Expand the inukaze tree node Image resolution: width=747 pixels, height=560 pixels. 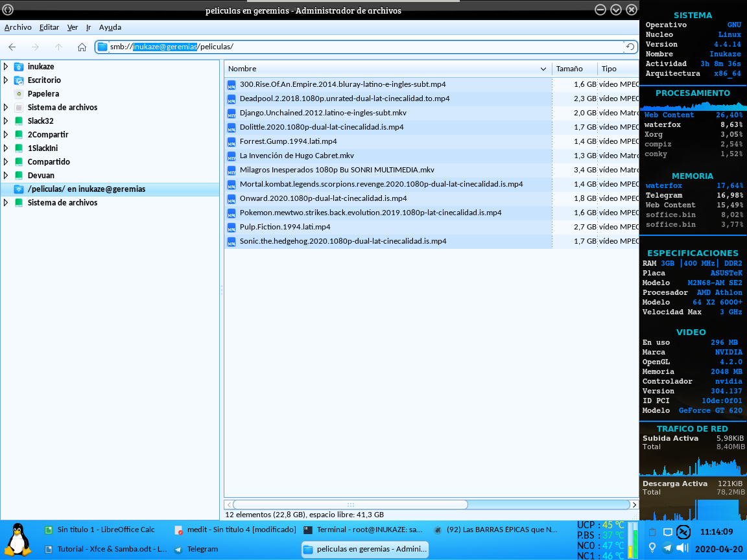[x=6, y=67]
